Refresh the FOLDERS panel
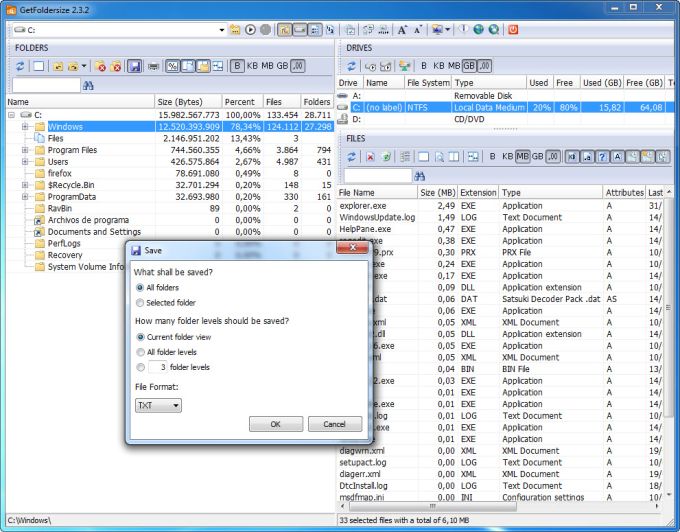The width and height of the screenshot is (680, 532). pyautogui.click(x=20, y=66)
